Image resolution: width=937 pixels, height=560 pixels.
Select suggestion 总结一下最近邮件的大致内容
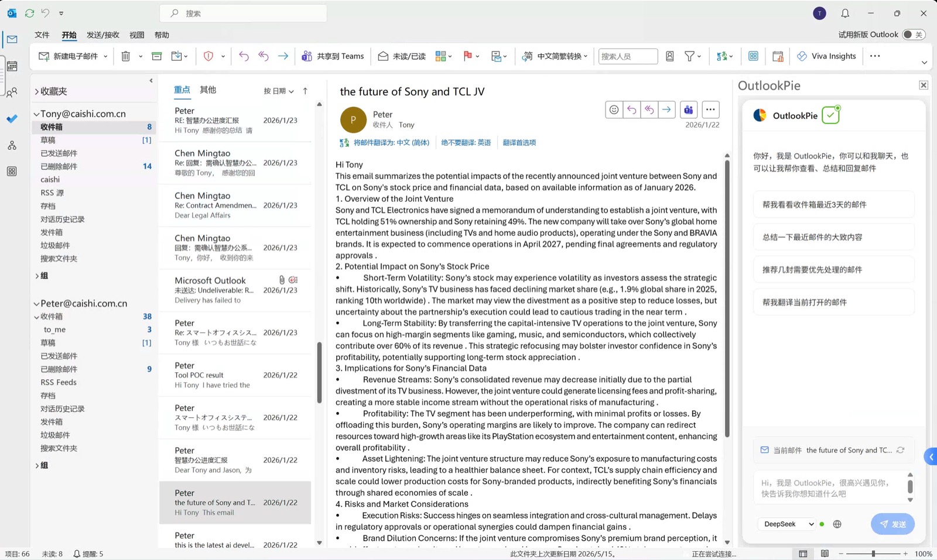click(834, 237)
